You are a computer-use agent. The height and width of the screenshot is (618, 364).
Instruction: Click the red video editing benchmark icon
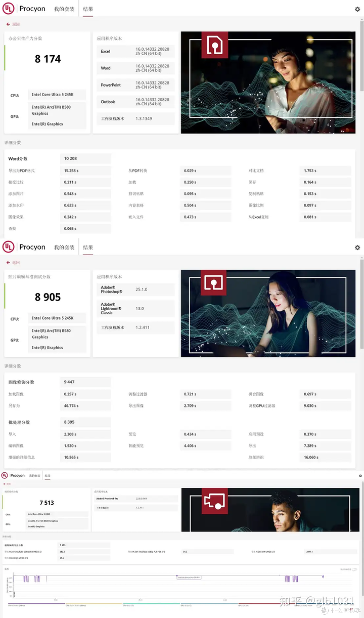click(x=215, y=501)
